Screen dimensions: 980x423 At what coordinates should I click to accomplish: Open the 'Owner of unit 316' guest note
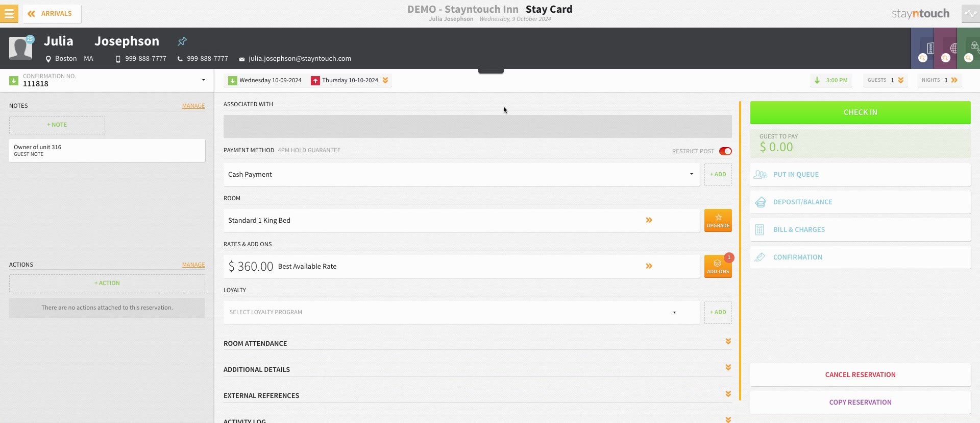click(x=107, y=150)
